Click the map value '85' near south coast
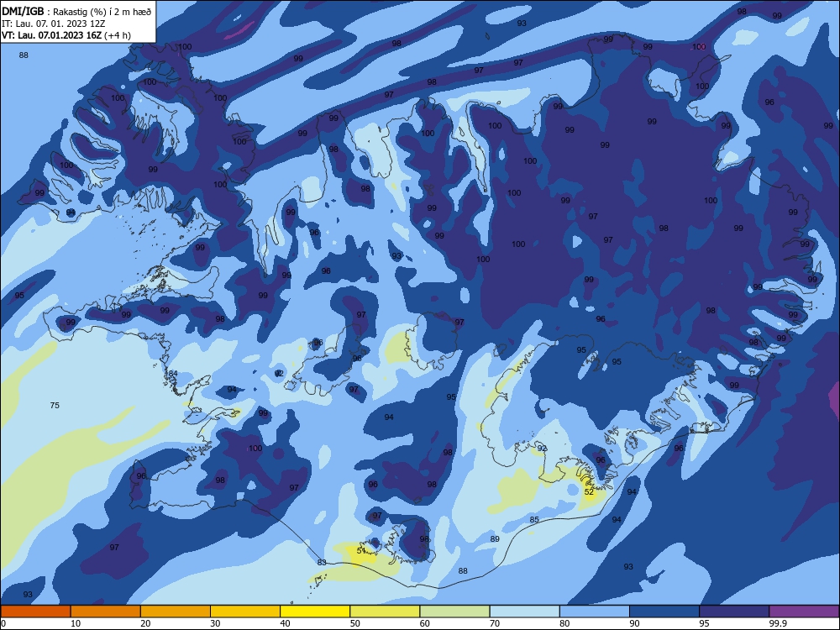The image size is (840, 630). click(x=534, y=520)
